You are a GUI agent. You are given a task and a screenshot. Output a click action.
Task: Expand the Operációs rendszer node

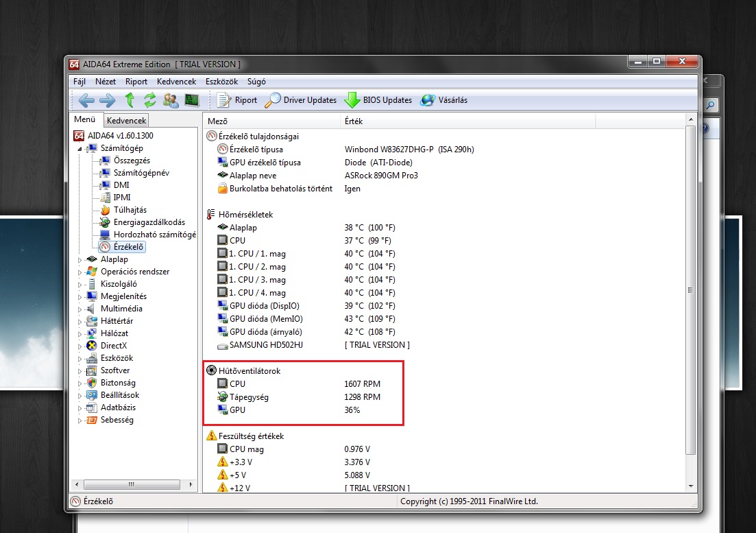(x=80, y=272)
